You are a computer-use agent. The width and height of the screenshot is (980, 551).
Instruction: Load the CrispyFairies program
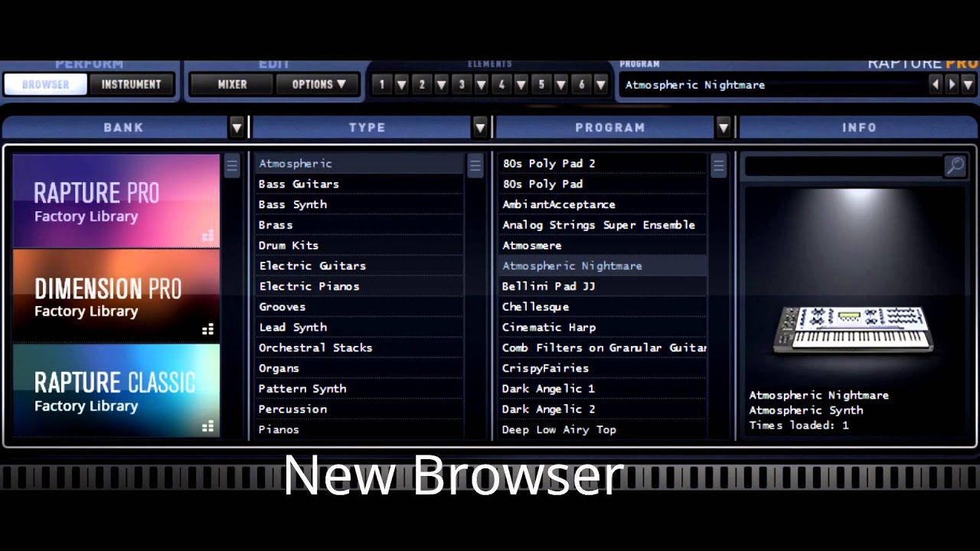[x=603, y=368]
